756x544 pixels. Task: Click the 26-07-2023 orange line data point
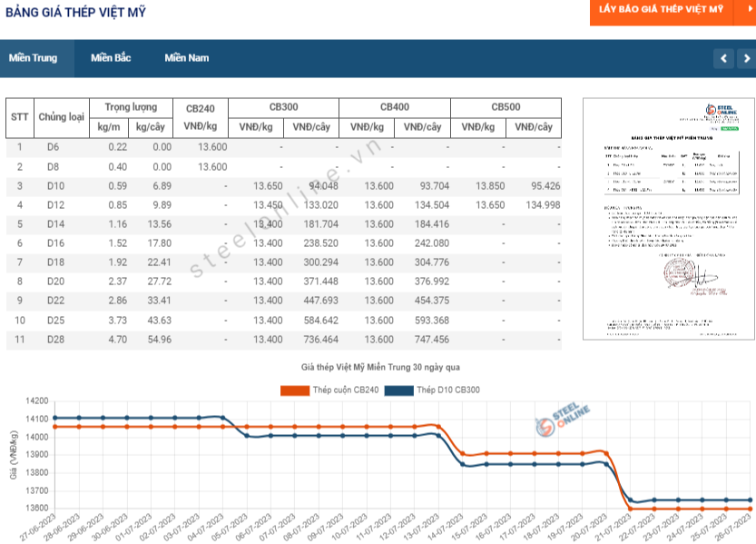(x=751, y=509)
